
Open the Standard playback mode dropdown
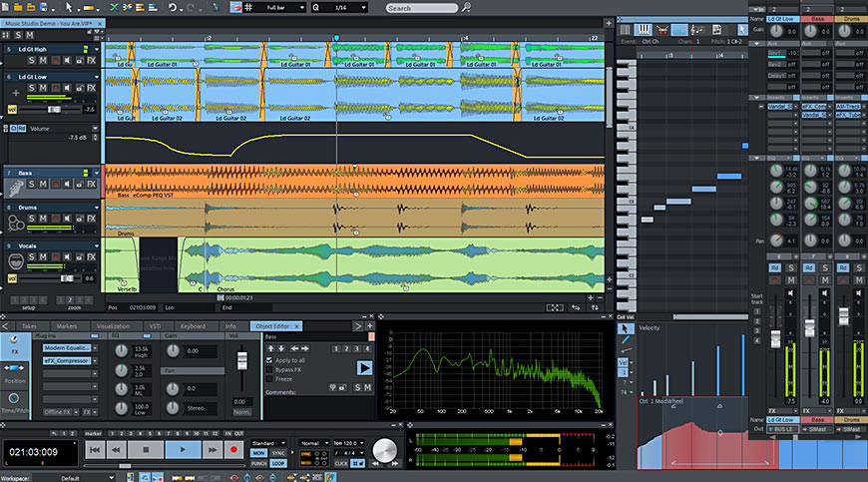pyautogui.click(x=268, y=443)
